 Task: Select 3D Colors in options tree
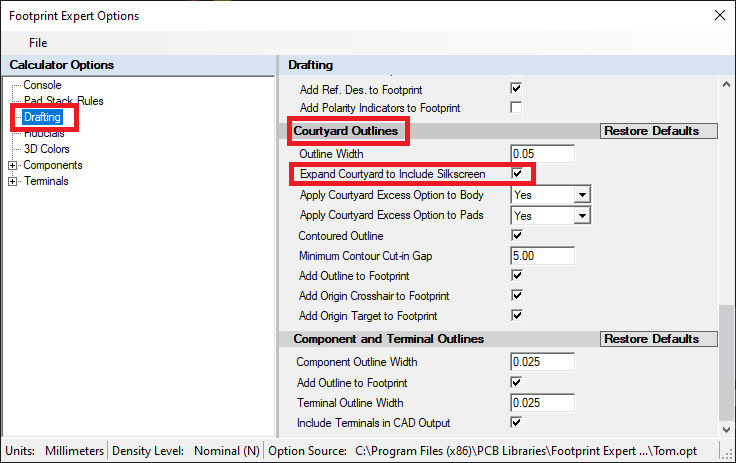pyautogui.click(x=46, y=149)
